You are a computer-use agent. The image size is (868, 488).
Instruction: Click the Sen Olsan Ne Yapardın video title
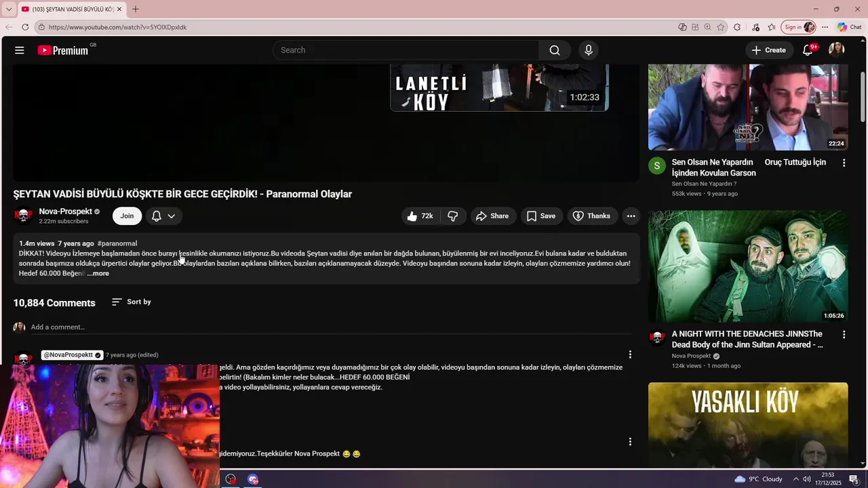pyautogui.click(x=749, y=168)
